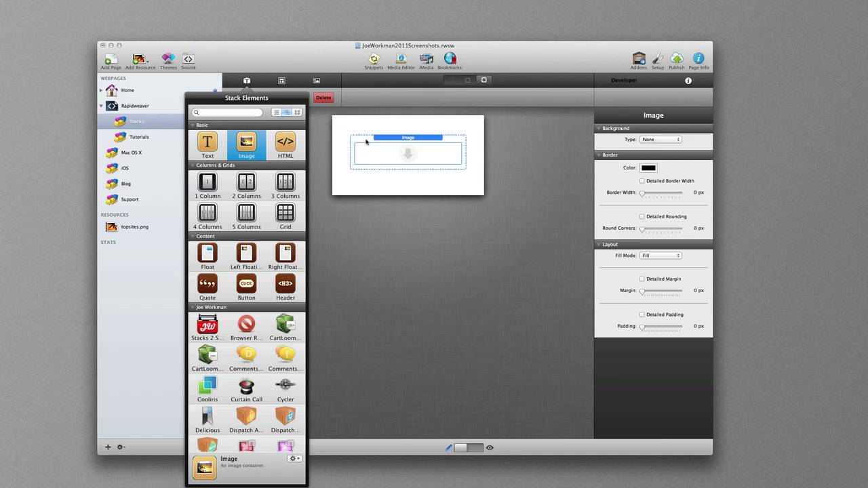Select the Quote element

pos(208,287)
